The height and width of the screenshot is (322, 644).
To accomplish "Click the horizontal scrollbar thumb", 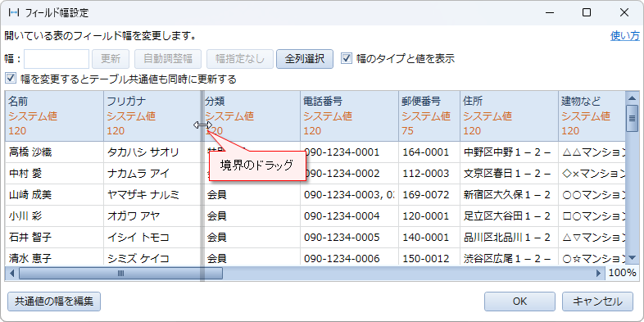I will tap(120, 273).
